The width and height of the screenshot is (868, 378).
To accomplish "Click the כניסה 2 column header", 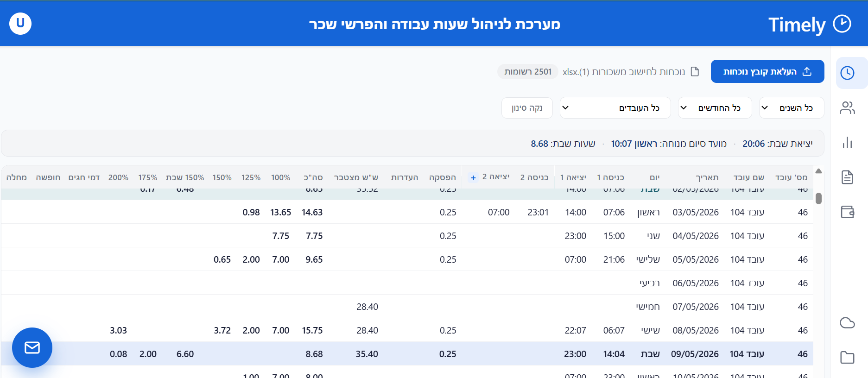I will 534,177.
